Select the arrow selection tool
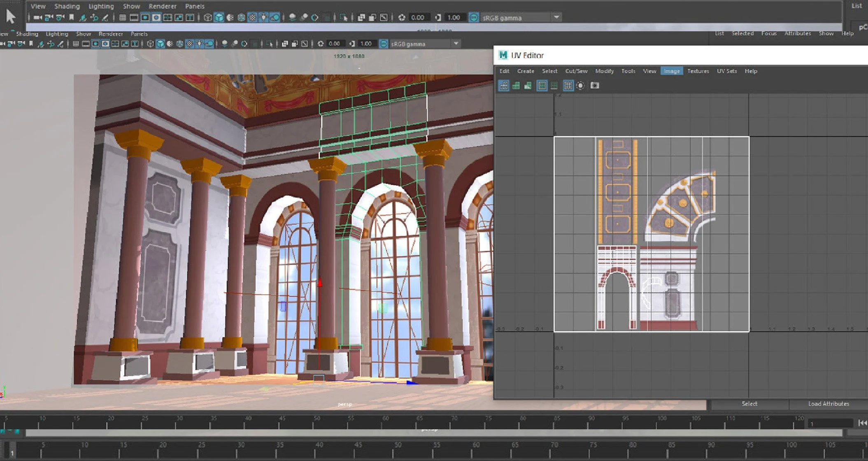Viewport: 868px width, 461px height. [11, 16]
